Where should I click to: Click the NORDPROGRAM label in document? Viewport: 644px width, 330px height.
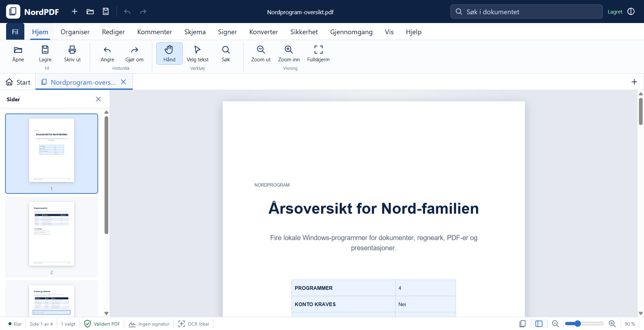tap(272, 185)
